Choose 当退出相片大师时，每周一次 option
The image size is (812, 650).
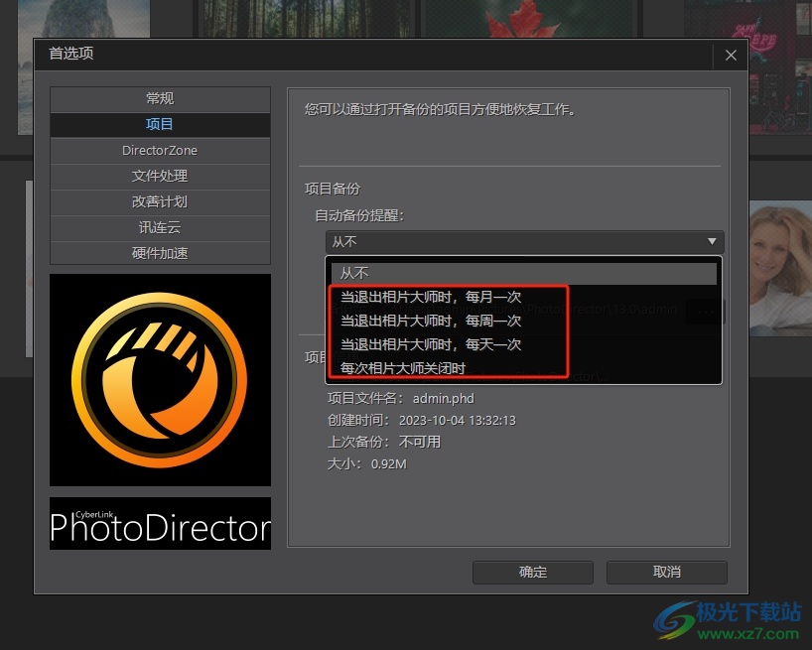point(431,321)
